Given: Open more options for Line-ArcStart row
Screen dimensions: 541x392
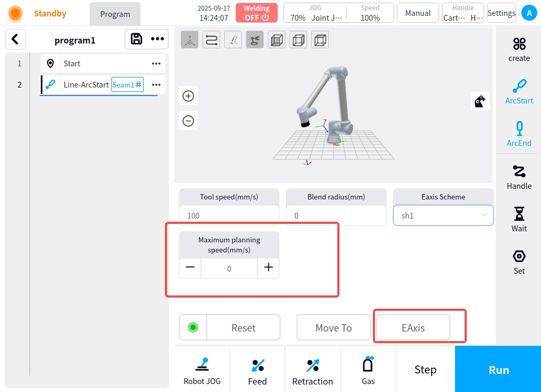Looking at the screenshot, I should point(156,85).
